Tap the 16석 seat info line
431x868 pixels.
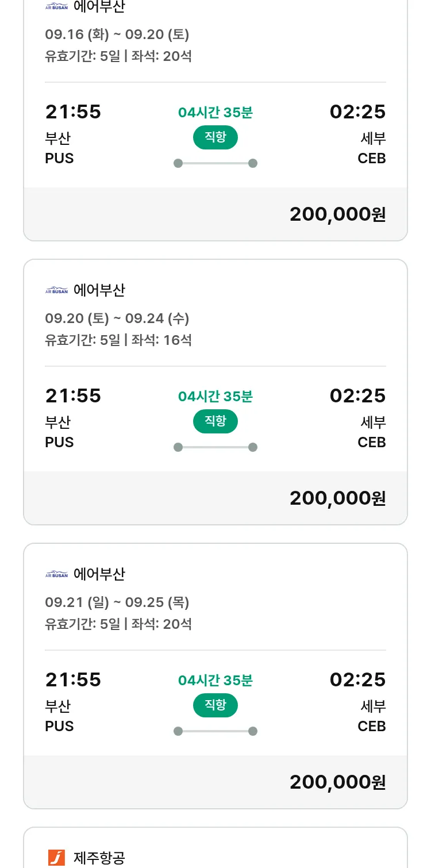[x=118, y=340]
